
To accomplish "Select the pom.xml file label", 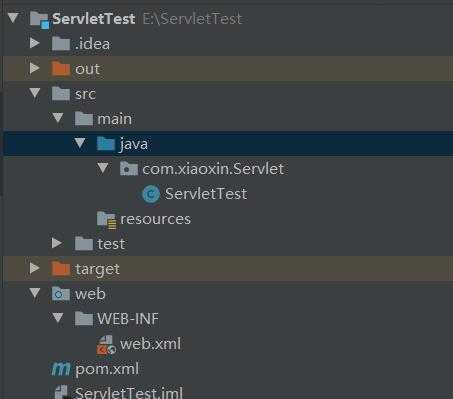I will click(107, 369).
